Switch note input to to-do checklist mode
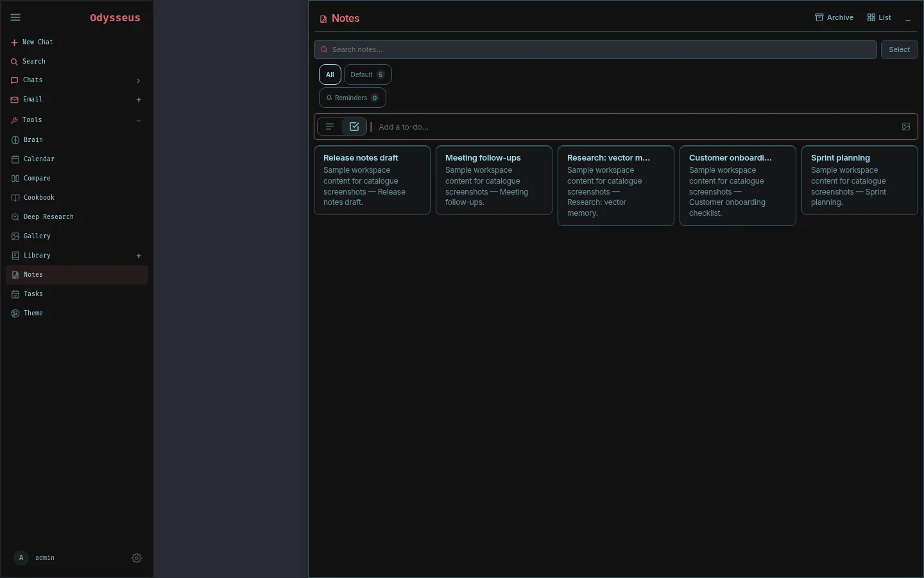The image size is (924, 578). tap(354, 127)
